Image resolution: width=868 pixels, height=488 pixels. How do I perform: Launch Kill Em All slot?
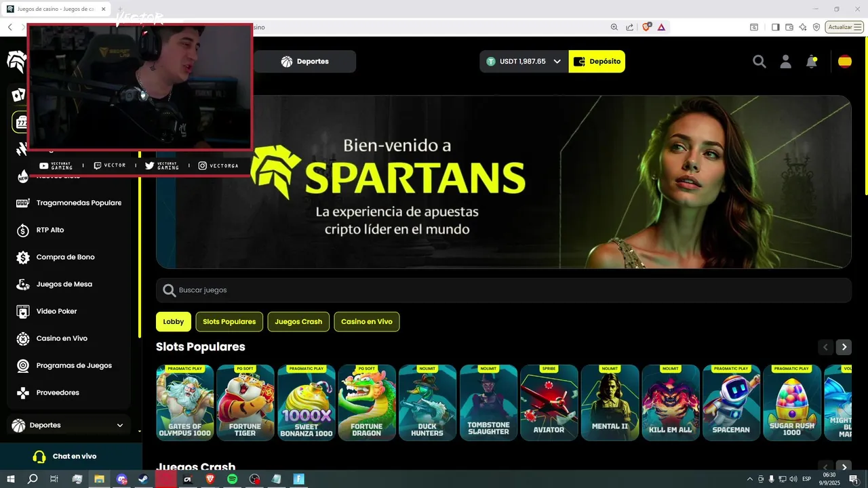[x=671, y=403]
